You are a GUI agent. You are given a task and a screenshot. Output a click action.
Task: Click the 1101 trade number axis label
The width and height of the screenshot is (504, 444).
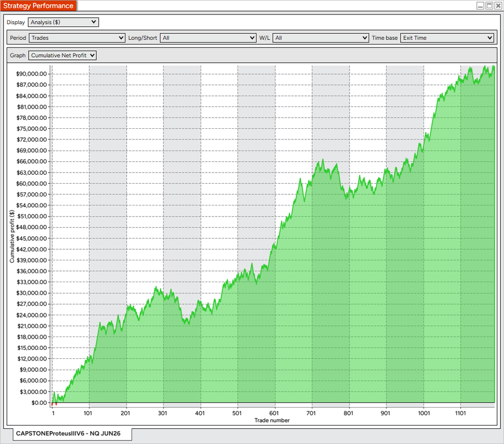[x=460, y=413]
